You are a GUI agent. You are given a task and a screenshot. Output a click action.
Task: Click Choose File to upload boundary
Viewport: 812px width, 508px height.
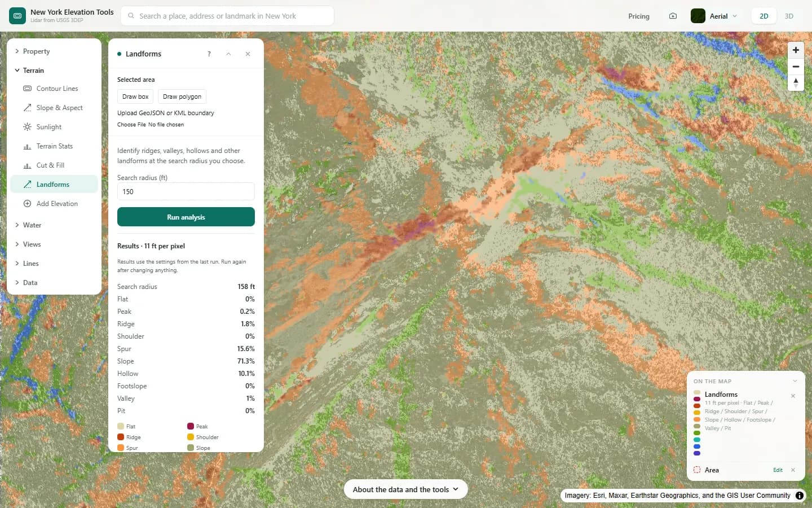pos(131,124)
